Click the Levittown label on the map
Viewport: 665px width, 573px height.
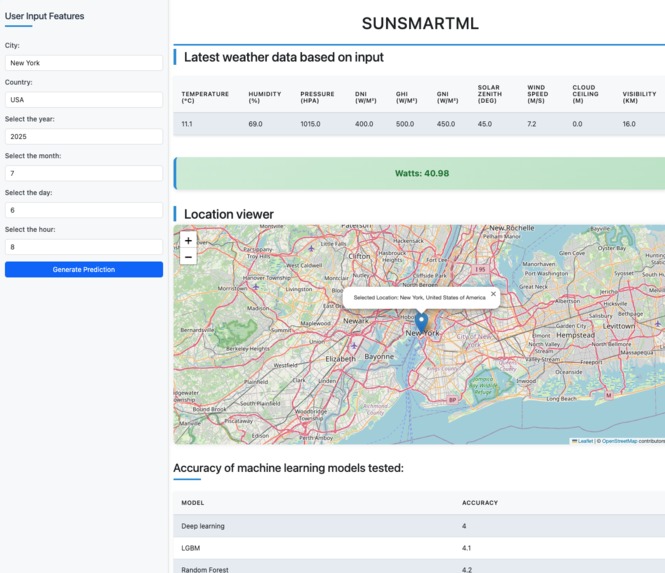click(619, 326)
